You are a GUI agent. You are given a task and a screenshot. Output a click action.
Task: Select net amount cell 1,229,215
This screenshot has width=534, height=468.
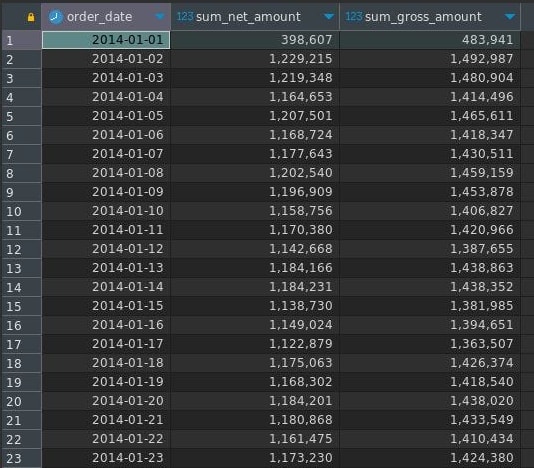click(x=255, y=59)
